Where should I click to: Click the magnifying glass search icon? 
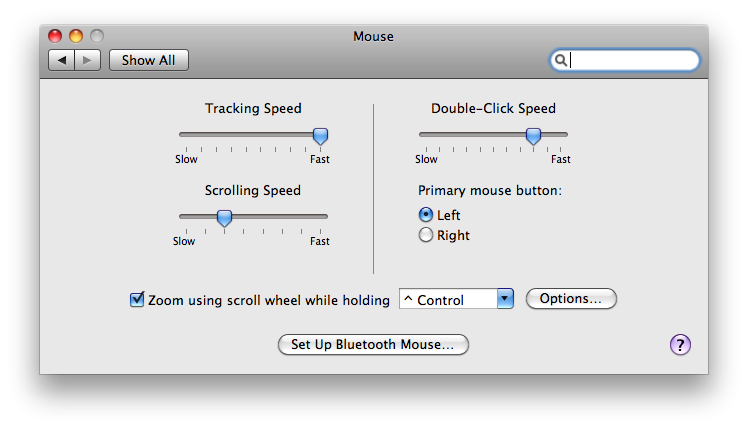pyautogui.click(x=561, y=60)
